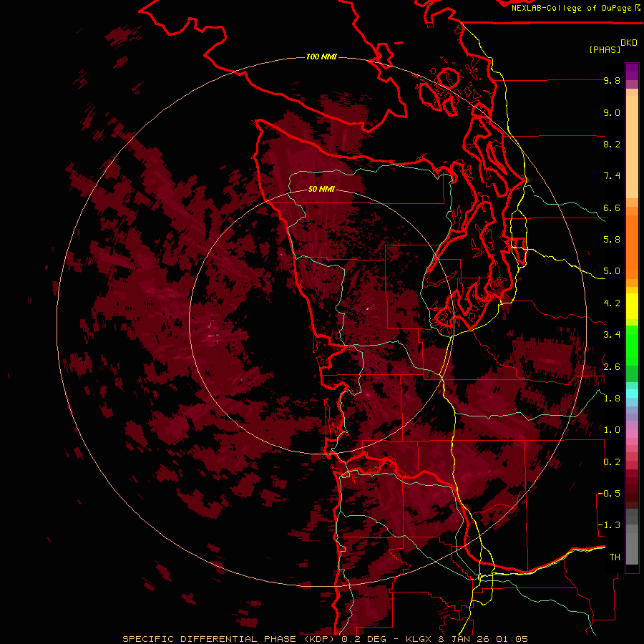Click the -1.3 color scale label
Image resolution: width=644 pixels, height=644 pixels.
pos(609,526)
